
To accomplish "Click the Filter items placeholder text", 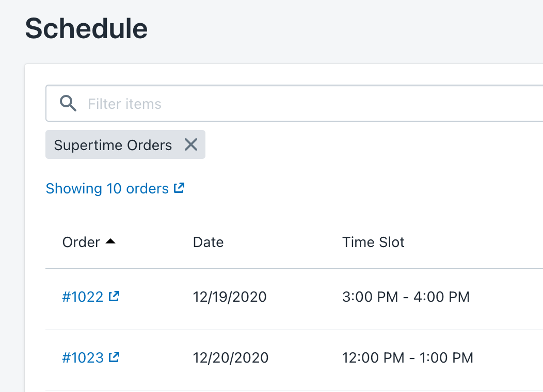I will [x=124, y=104].
